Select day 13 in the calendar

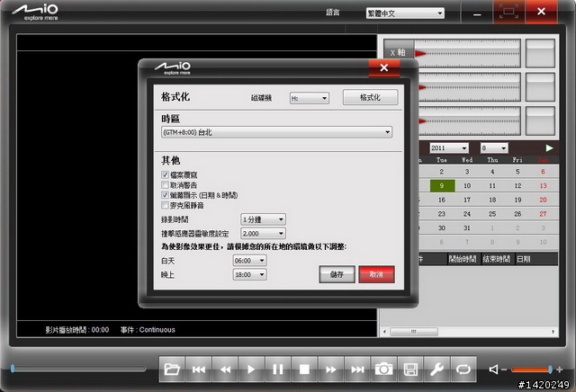point(544,186)
